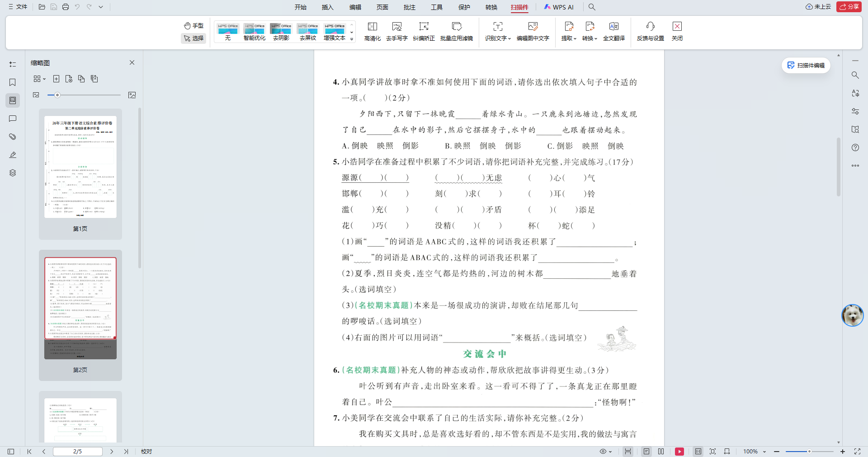Click the 批量应用滤镜 icon
868x457 pixels.
click(x=457, y=32)
